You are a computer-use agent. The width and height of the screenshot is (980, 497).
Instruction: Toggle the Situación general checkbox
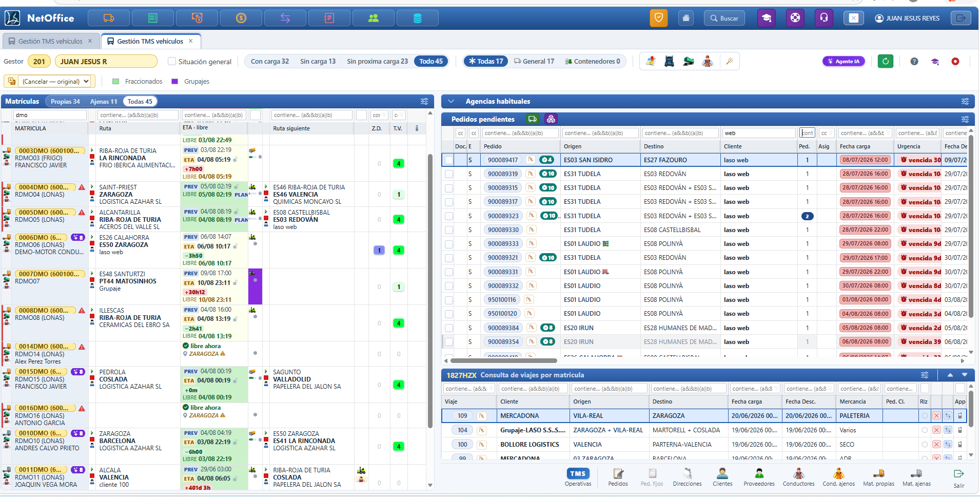(172, 61)
